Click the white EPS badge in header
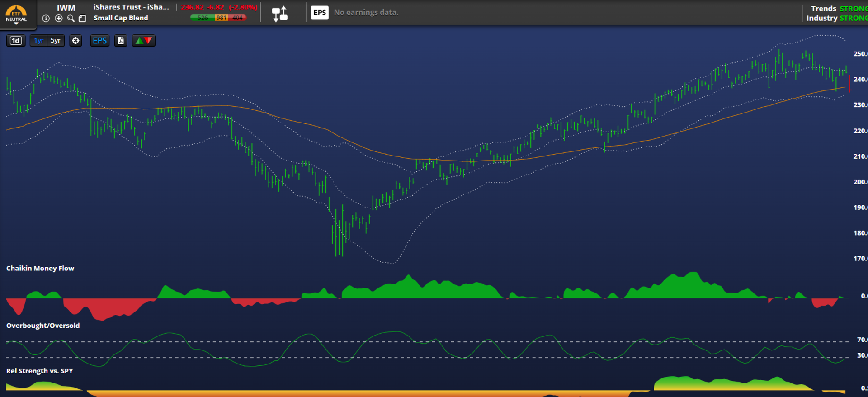Screen dimensions: 868x397 tap(320, 13)
